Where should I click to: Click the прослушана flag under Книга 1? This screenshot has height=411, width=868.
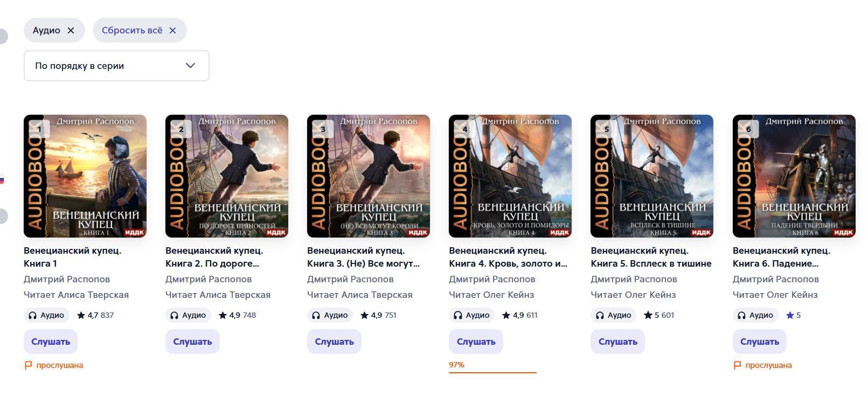click(x=54, y=365)
